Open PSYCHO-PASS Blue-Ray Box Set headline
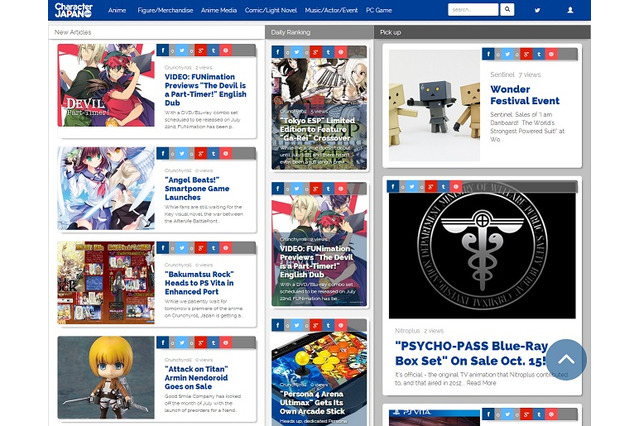 (471, 353)
